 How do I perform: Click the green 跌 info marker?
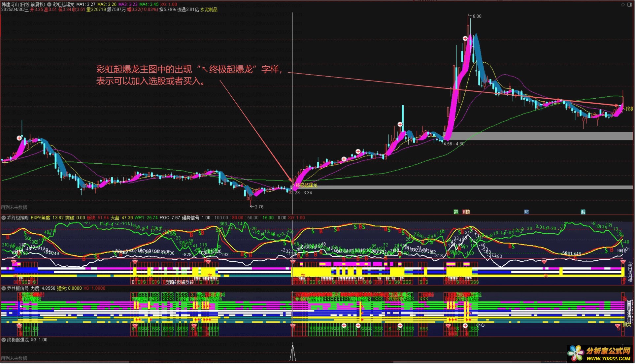pyautogui.click(x=456, y=212)
